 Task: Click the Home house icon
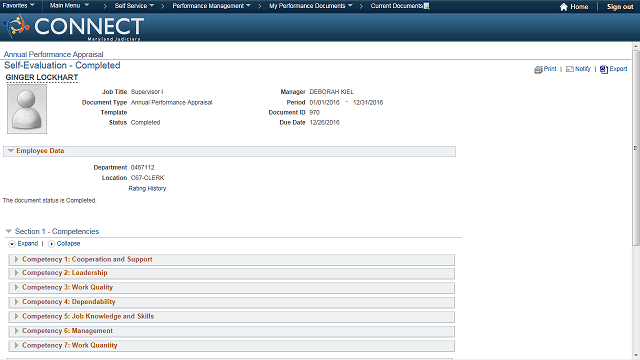click(x=563, y=7)
